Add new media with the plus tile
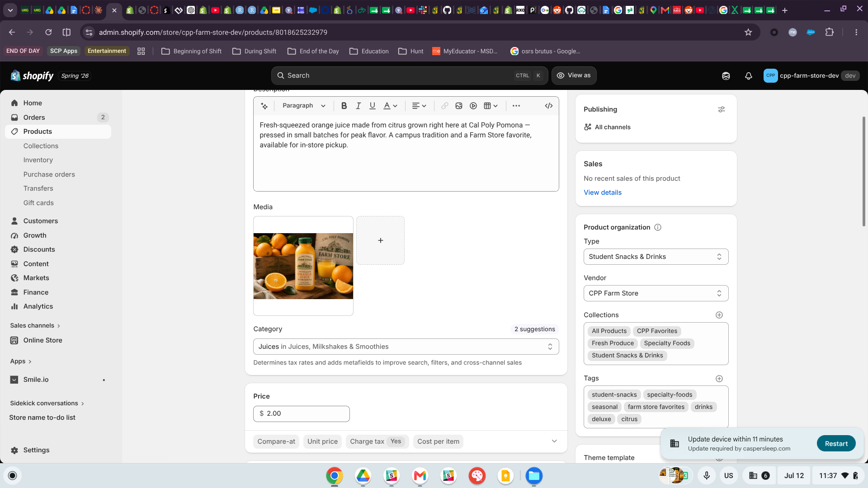This screenshot has height=488, width=868. pyautogui.click(x=380, y=240)
